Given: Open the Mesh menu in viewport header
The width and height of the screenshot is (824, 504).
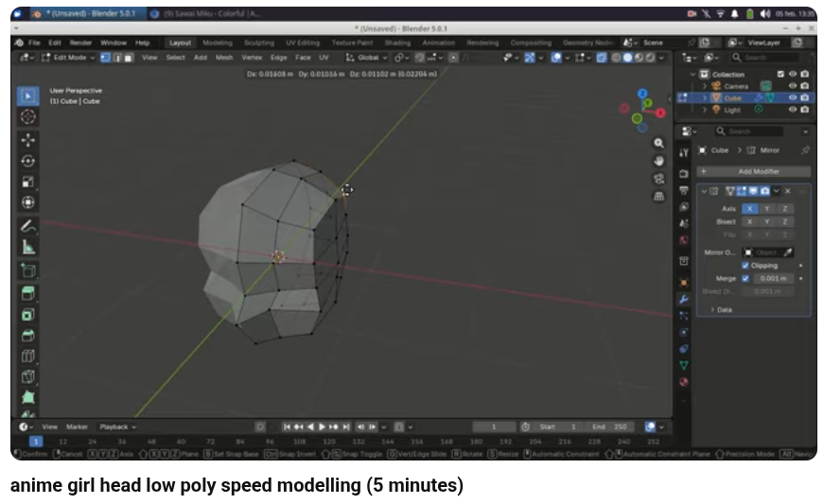Looking at the screenshot, I should pos(224,58).
